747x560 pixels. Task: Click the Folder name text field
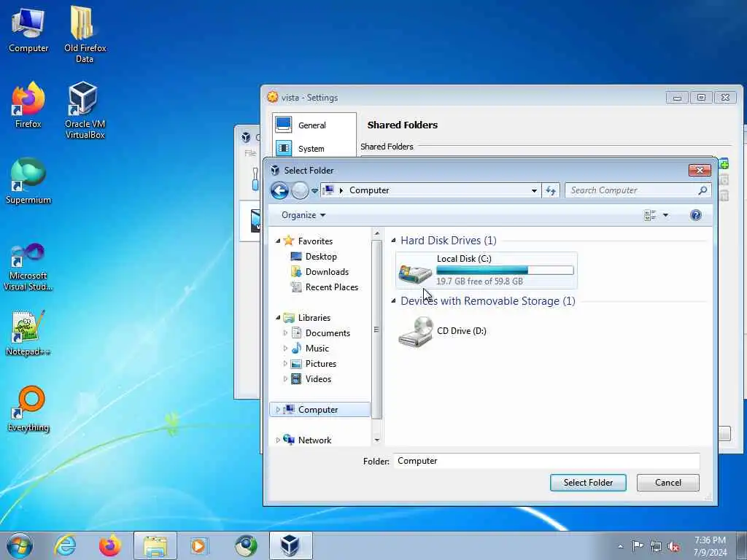pyautogui.click(x=546, y=461)
